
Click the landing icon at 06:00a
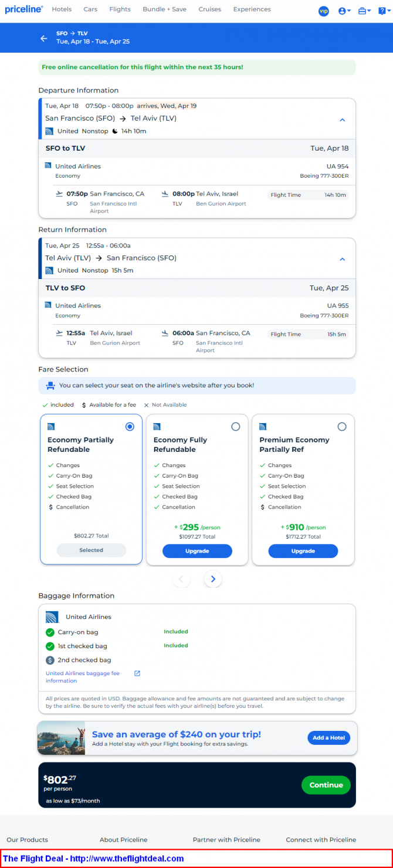click(165, 333)
